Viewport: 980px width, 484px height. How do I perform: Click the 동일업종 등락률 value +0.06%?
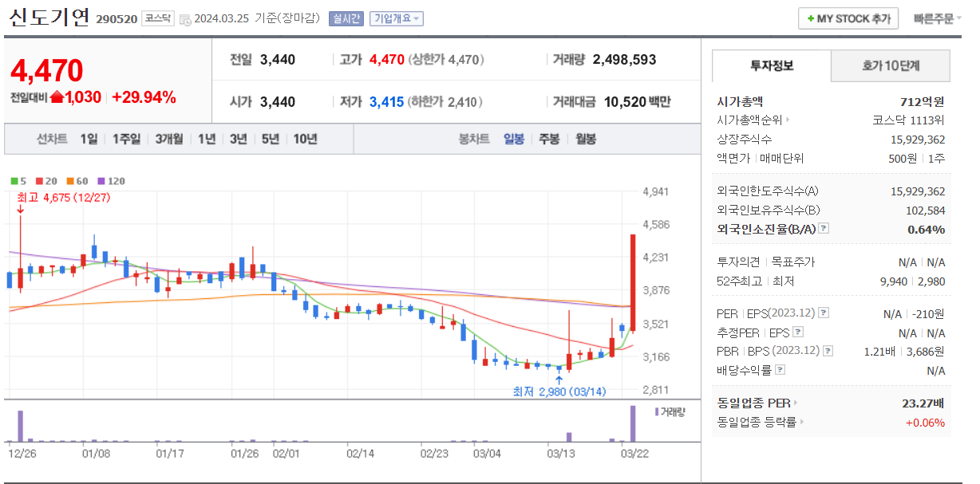point(925,422)
